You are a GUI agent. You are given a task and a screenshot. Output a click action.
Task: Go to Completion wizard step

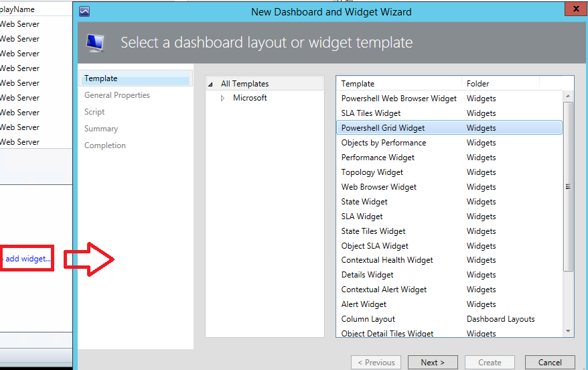(x=105, y=145)
